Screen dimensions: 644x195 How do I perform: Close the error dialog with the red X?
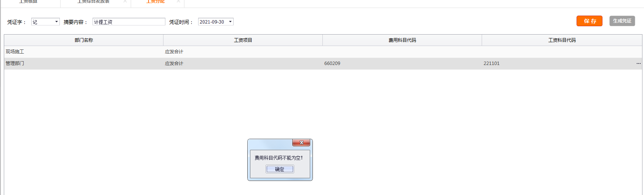click(x=301, y=143)
